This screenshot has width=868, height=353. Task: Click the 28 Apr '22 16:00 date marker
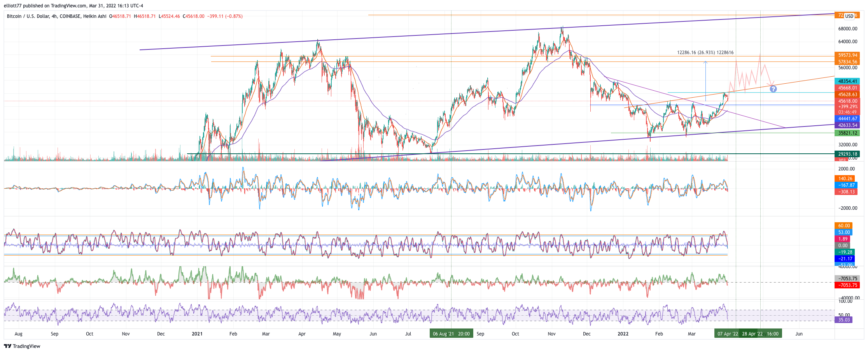(x=760, y=334)
